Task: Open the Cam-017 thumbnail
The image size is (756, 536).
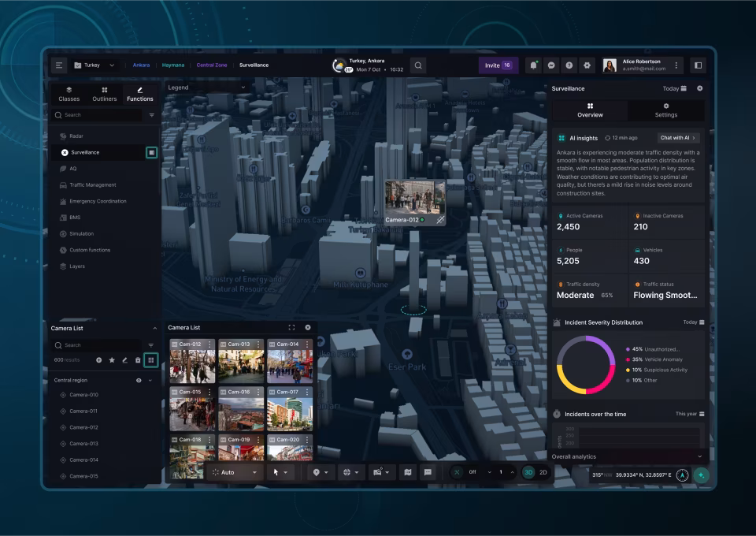Action: (290, 409)
